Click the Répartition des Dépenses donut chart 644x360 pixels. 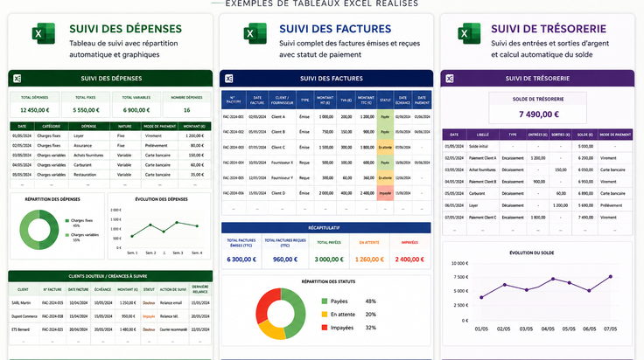[39, 230]
